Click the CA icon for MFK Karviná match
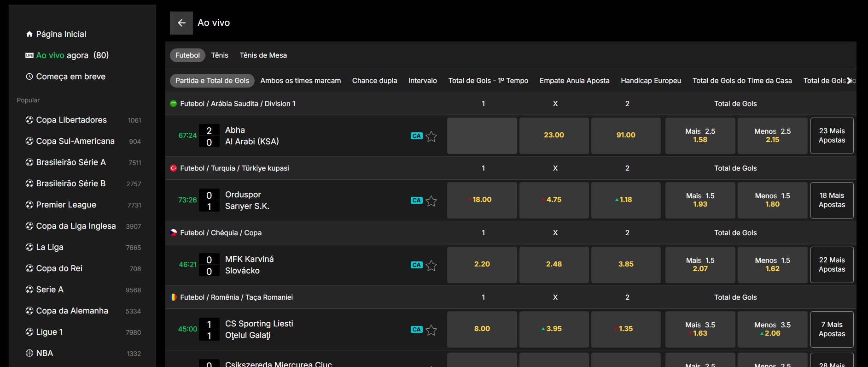868x367 pixels. coord(416,265)
